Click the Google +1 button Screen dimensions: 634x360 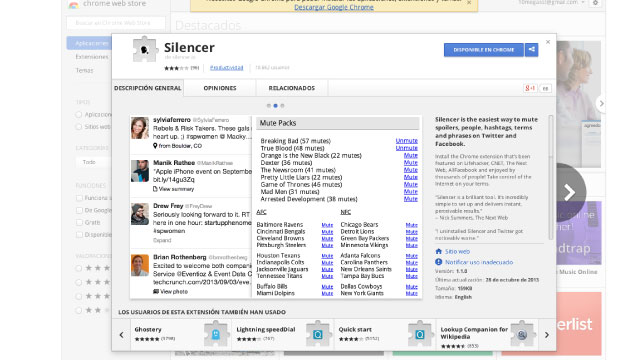pos(530,88)
